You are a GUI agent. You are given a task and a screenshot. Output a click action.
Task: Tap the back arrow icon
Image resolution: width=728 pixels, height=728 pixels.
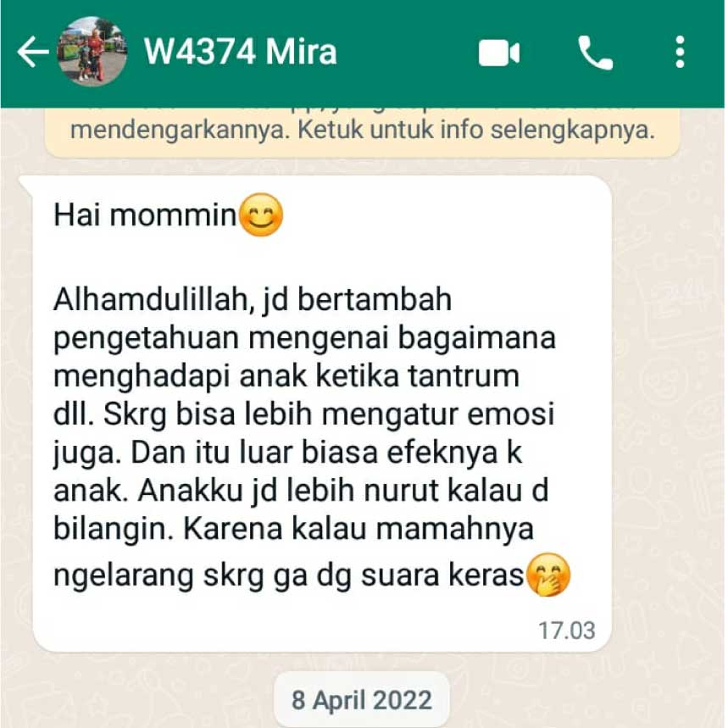click(x=32, y=52)
